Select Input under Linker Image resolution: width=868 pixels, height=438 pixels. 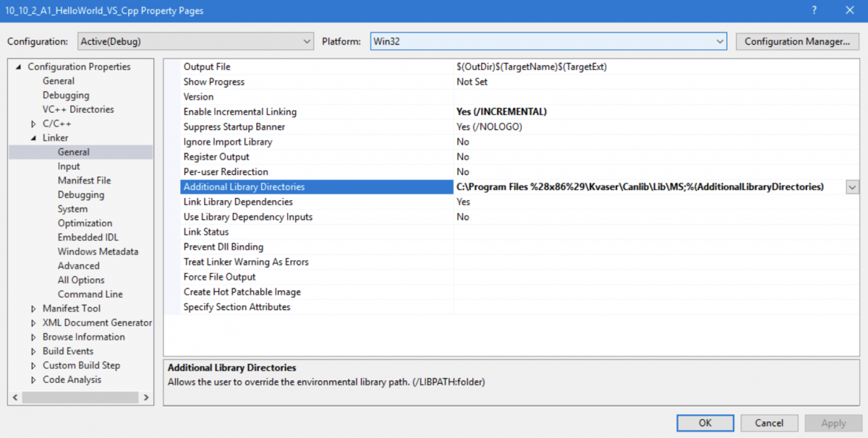click(68, 166)
